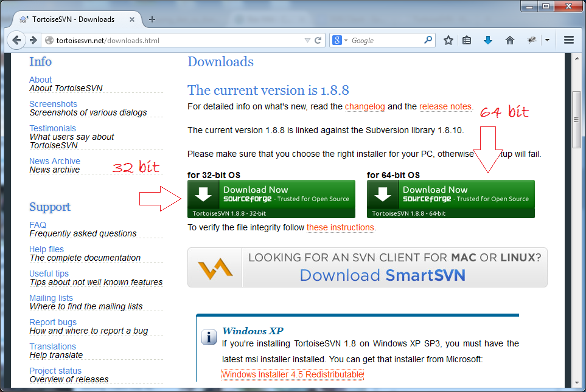Close the TortoiseSVN - Downloads tab
This screenshot has width=586, height=392.
(132, 19)
